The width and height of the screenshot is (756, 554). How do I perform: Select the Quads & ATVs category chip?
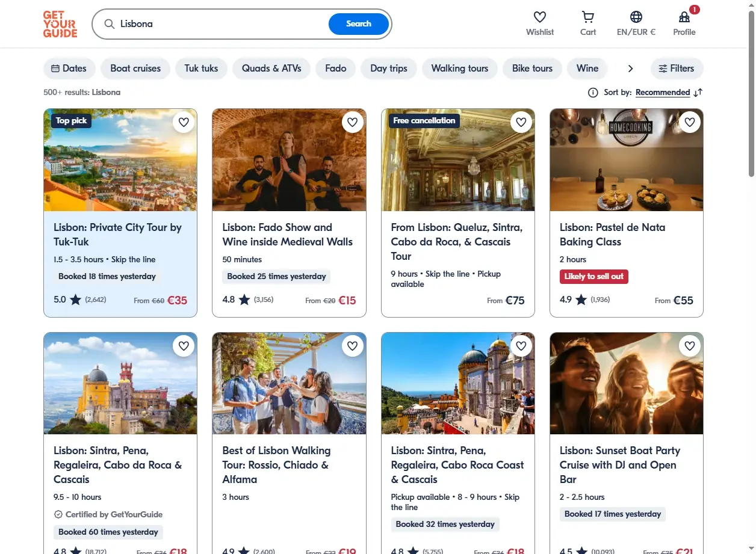[271, 69]
